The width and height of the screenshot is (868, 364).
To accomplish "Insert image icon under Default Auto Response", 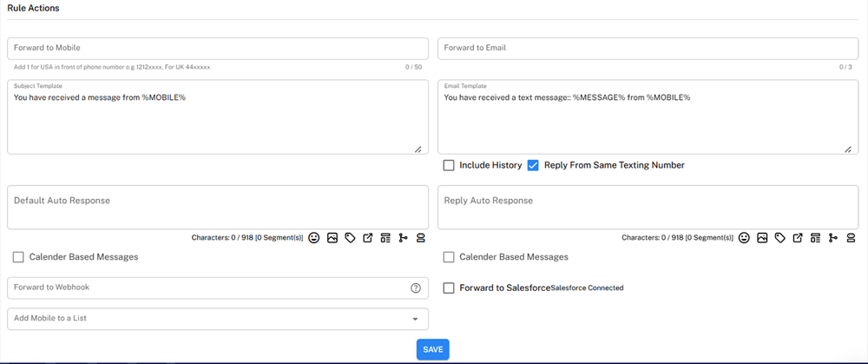I will (332, 238).
